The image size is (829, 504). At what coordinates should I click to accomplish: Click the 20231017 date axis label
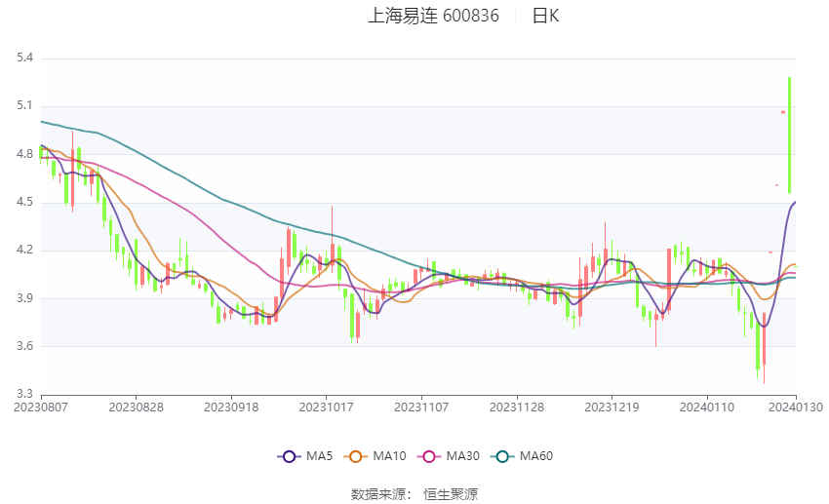pos(326,407)
